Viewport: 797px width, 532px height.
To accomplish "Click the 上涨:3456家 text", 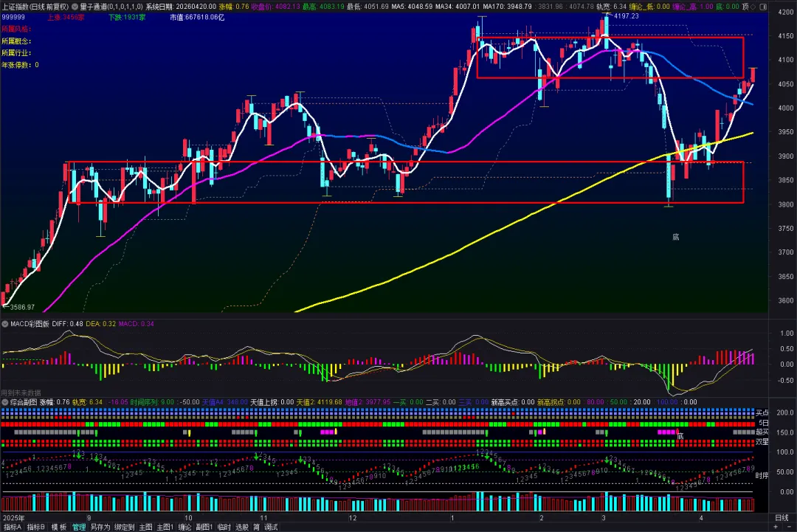I will click(66, 17).
